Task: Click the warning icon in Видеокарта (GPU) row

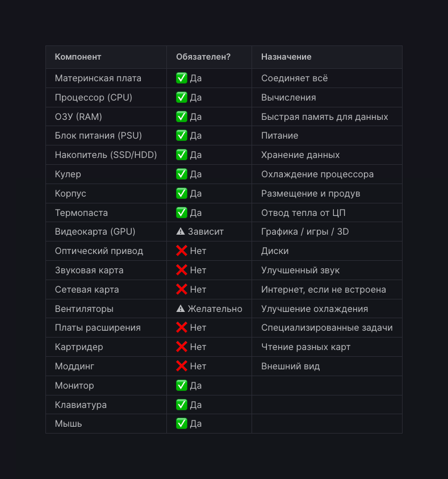Action: click(181, 232)
